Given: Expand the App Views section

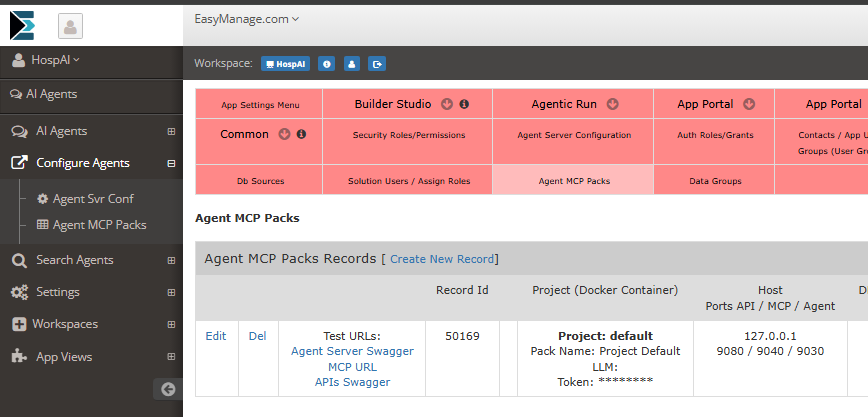Looking at the screenshot, I should pyautogui.click(x=171, y=357).
